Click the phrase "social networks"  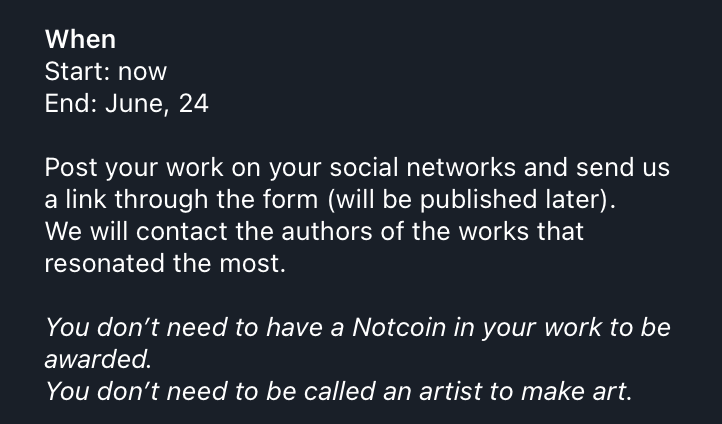click(423, 167)
